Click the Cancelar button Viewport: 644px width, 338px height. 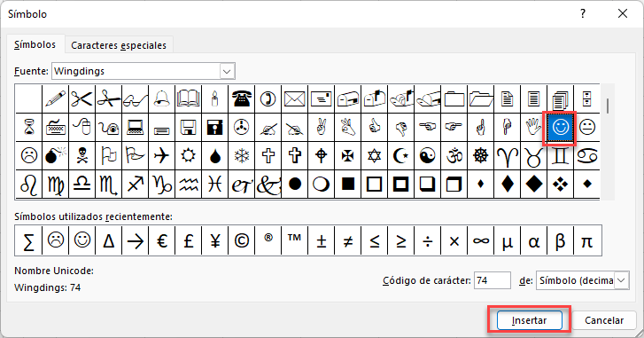604,320
